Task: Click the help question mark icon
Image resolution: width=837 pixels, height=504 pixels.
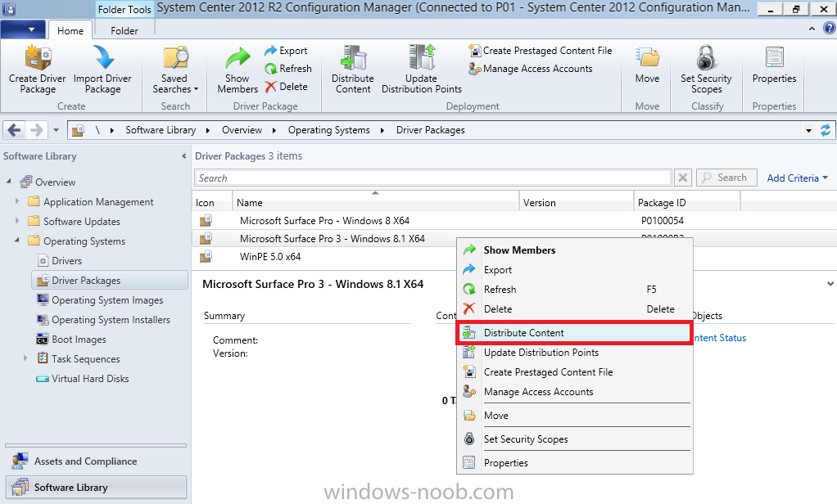Action: click(x=830, y=29)
